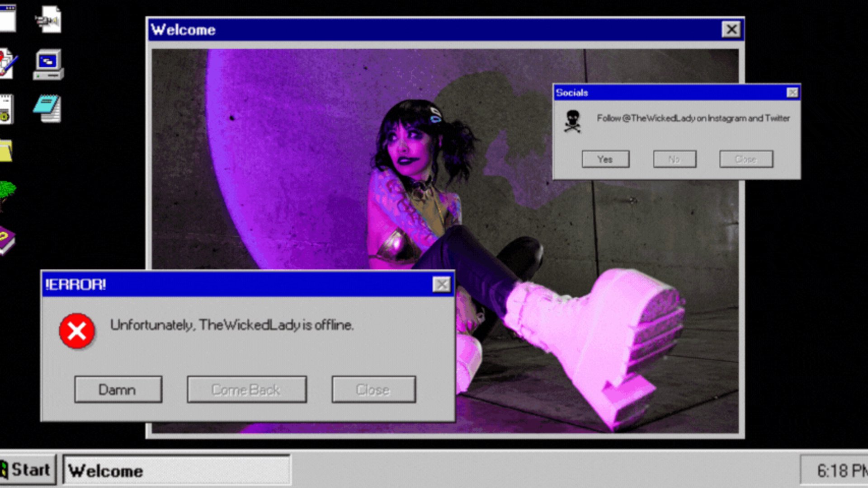Click 'Follow @TheWickedLady on Instagram and Twitter' text
The image size is (868, 488).
tap(693, 118)
